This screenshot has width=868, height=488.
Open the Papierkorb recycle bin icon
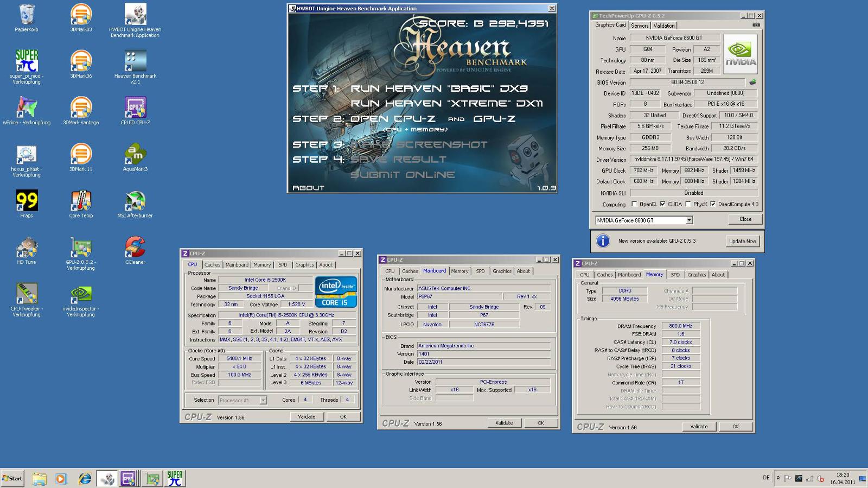coord(26,15)
